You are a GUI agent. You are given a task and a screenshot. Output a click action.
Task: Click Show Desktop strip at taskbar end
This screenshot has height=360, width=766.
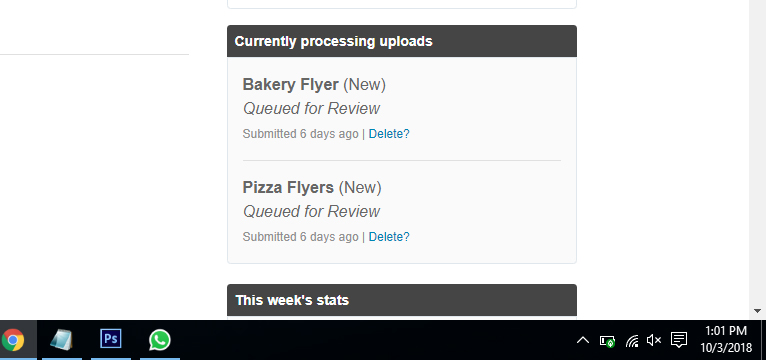(x=764, y=340)
